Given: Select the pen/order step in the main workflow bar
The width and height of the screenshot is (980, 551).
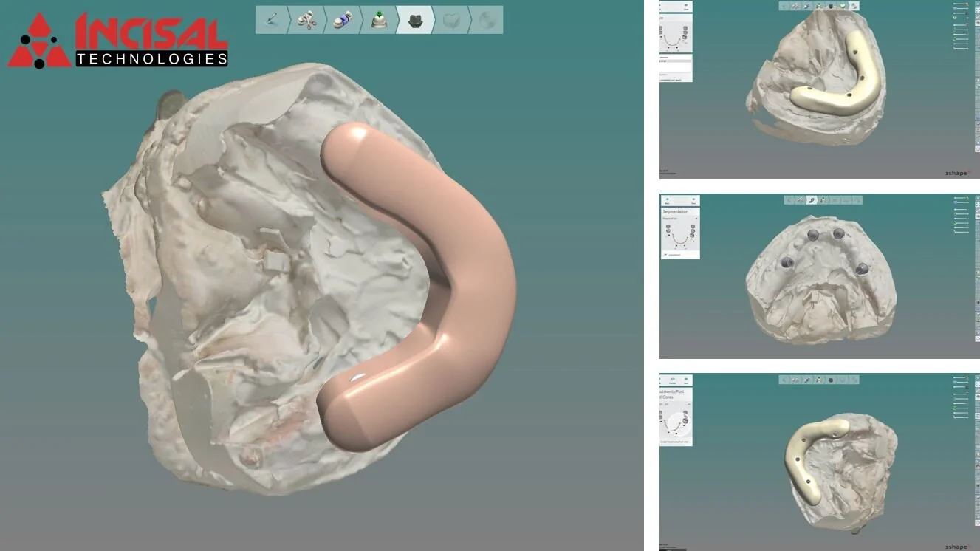Looking at the screenshot, I should tap(272, 20).
